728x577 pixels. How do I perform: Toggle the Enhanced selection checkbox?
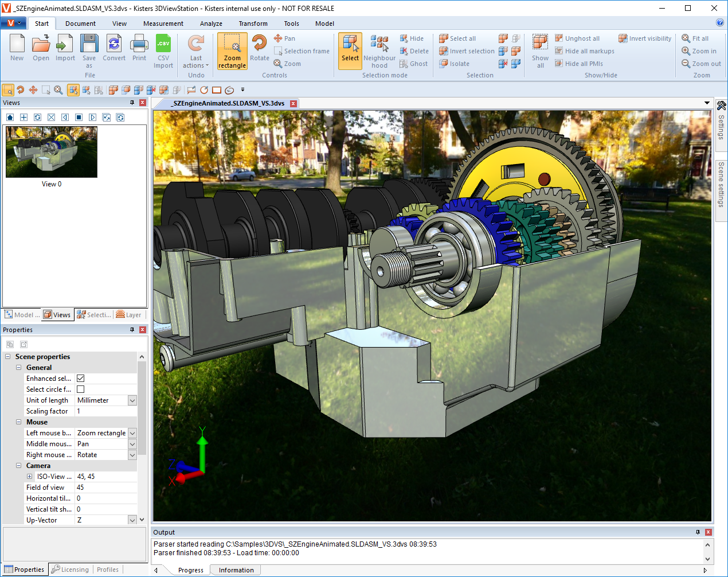click(x=81, y=379)
